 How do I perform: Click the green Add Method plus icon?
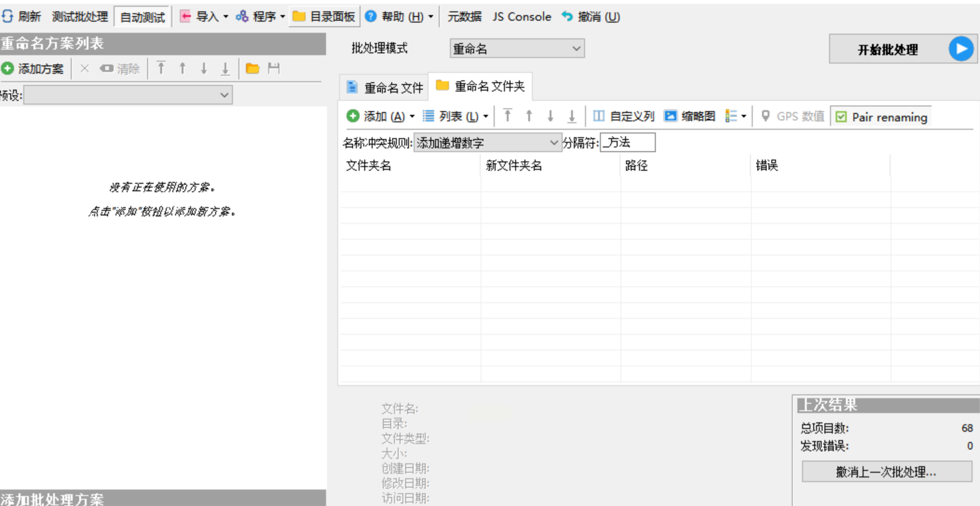point(8,68)
